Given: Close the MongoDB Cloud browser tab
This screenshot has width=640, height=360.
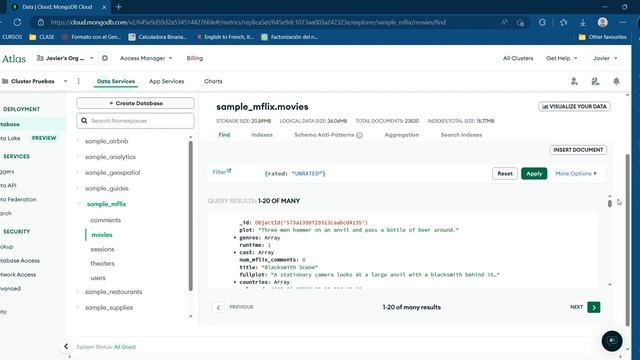Looking at the screenshot, I should (x=104, y=7).
